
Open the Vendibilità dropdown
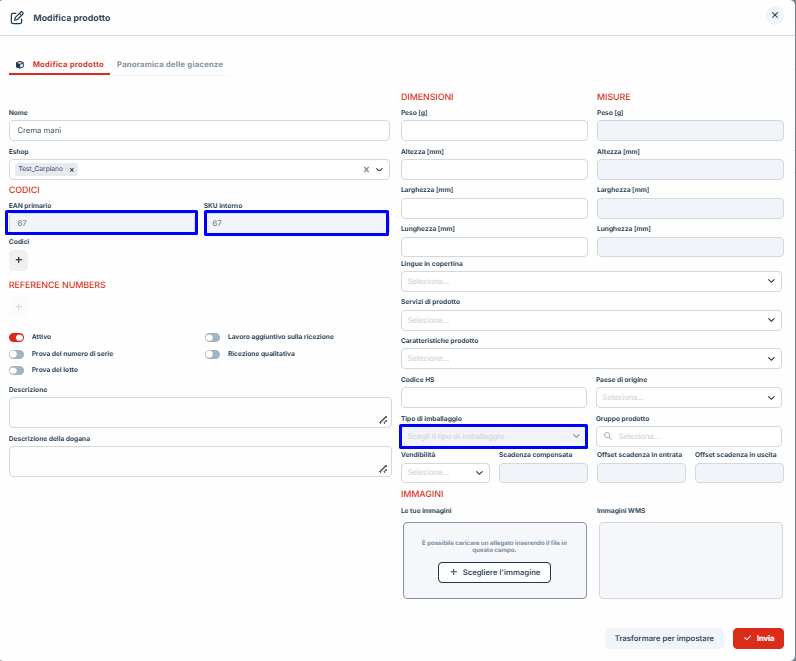[x=445, y=472]
